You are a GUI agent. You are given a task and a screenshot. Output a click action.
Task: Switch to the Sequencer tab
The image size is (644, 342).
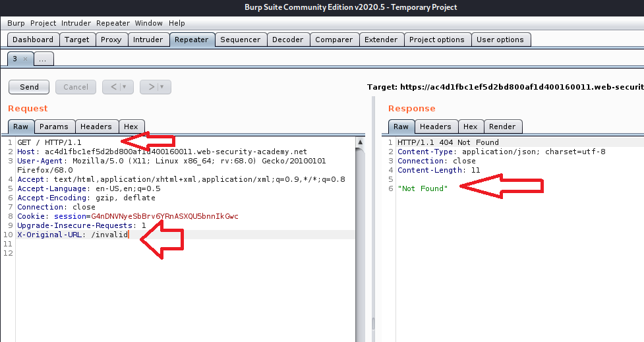[241, 40]
